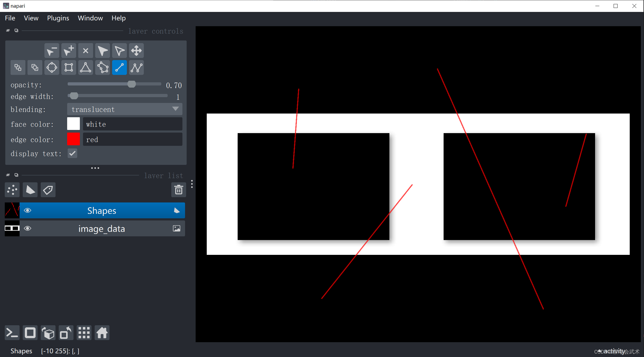The height and width of the screenshot is (357, 644).
Task: Select the Rectangle shape tool
Action: [68, 67]
